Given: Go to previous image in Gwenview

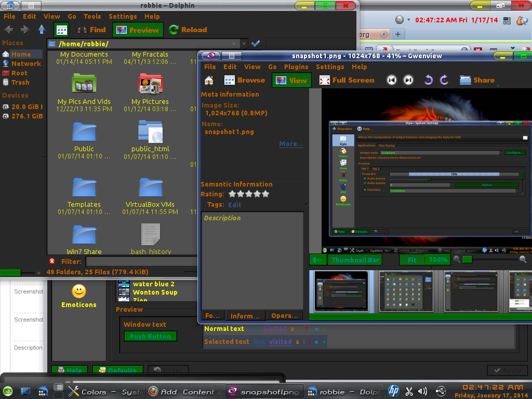Looking at the screenshot, I should [x=392, y=80].
